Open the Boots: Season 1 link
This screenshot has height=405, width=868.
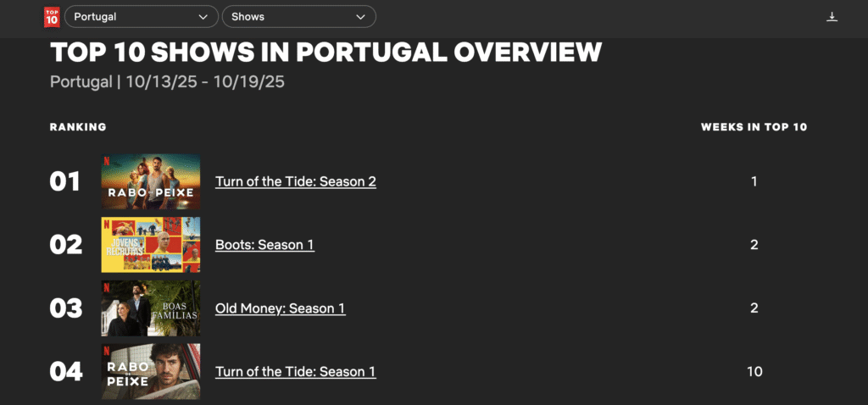(x=264, y=245)
